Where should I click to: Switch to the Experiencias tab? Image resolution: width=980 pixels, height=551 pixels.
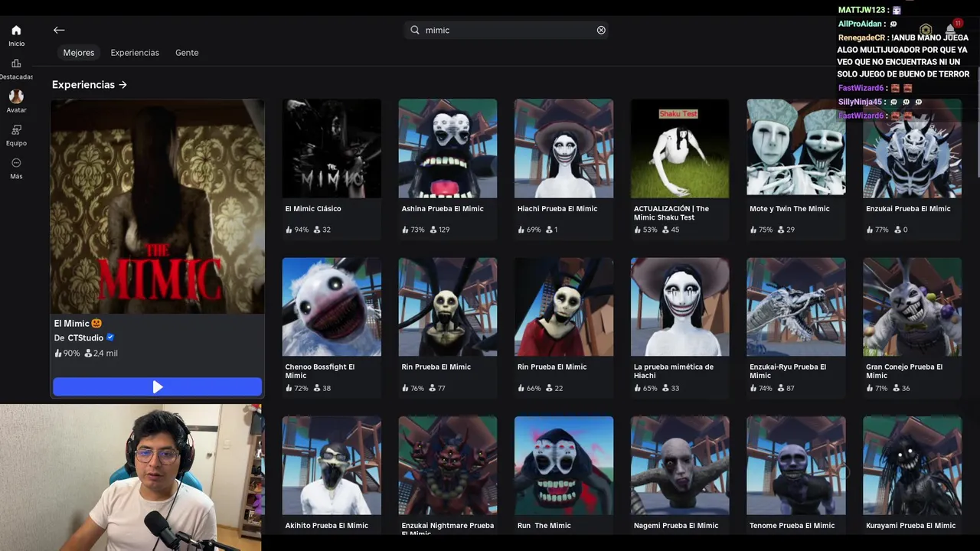click(x=135, y=53)
